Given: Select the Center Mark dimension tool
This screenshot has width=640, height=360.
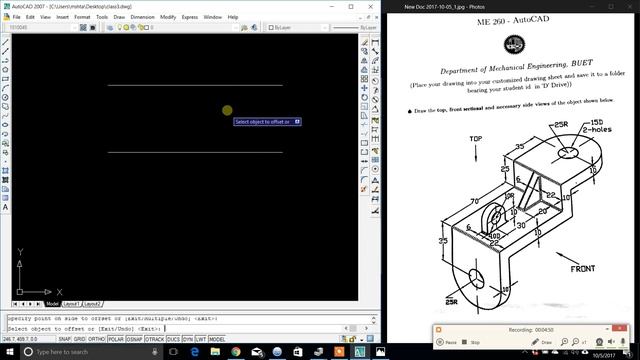Looking at the screenshot, I should pos(375,169).
